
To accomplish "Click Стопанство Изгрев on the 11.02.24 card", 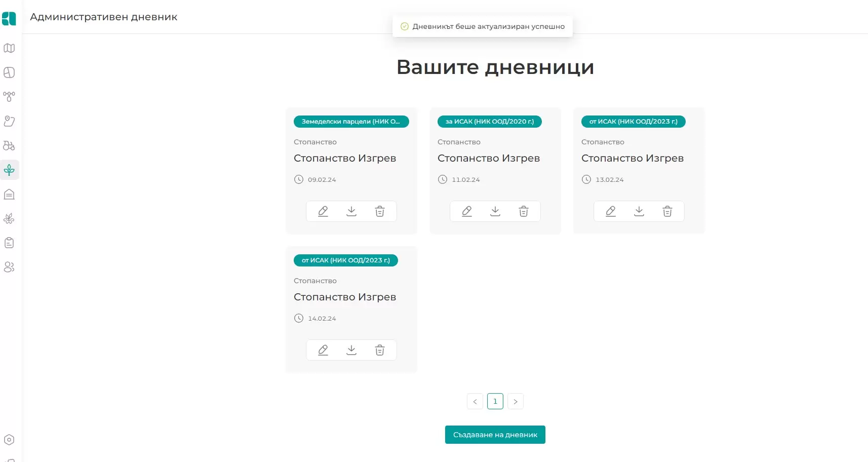I will 489,158.
